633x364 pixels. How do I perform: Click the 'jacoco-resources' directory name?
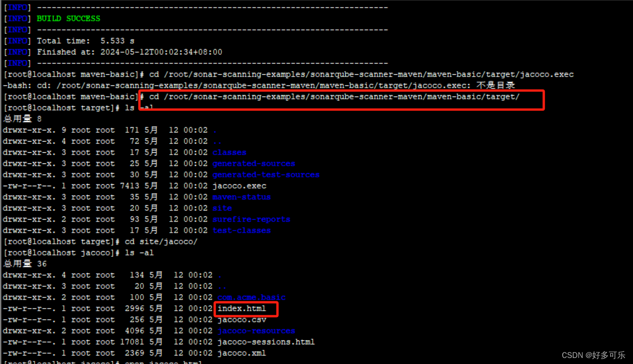coord(256,331)
